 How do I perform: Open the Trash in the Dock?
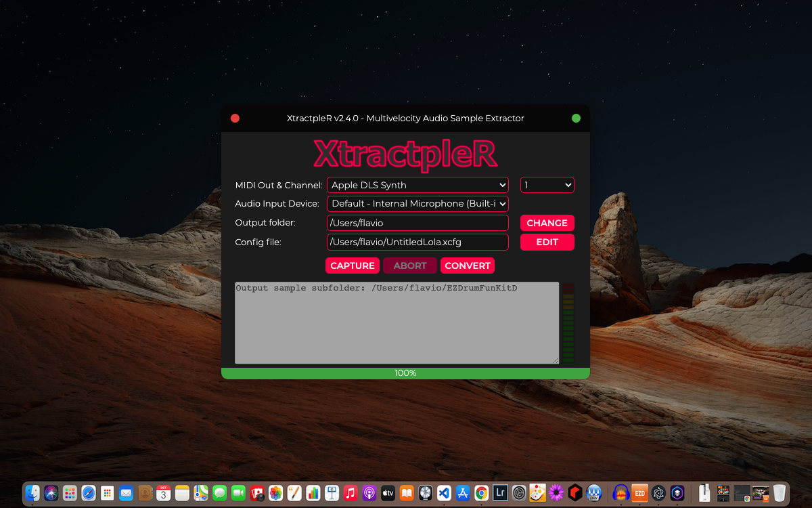coord(780,493)
